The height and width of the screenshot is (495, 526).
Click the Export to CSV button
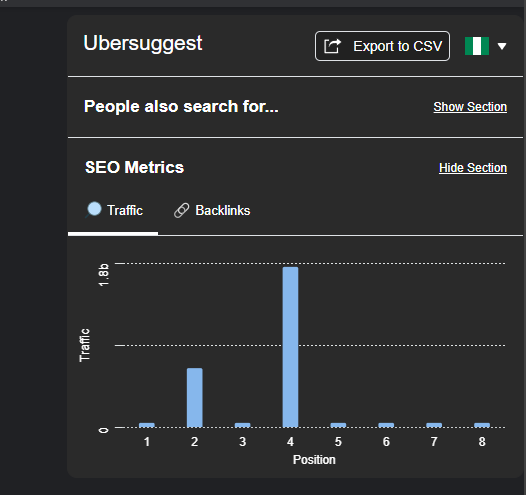(x=382, y=46)
